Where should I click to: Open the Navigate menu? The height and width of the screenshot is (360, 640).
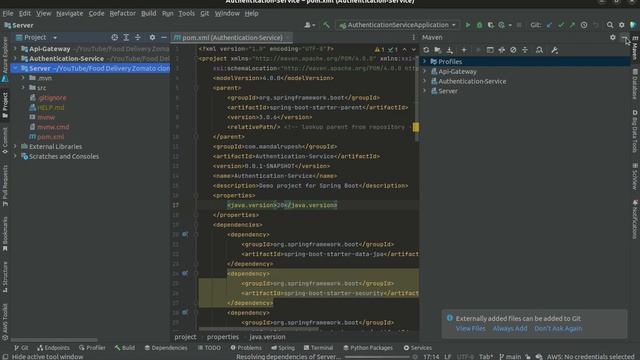69,13
